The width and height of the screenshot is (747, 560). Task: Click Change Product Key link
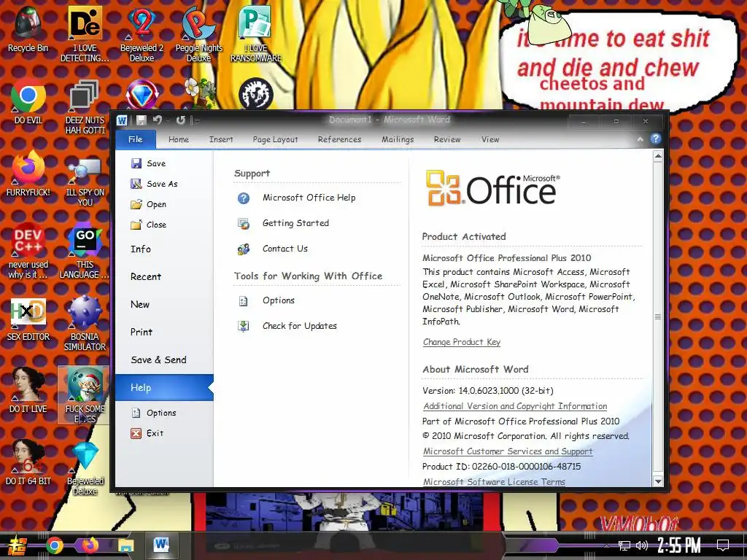(x=462, y=342)
